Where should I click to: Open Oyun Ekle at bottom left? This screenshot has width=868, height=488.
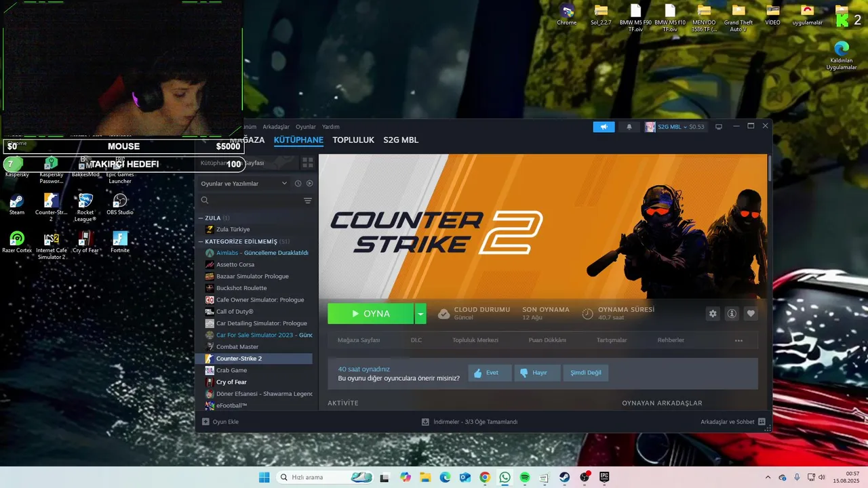[220, 422]
